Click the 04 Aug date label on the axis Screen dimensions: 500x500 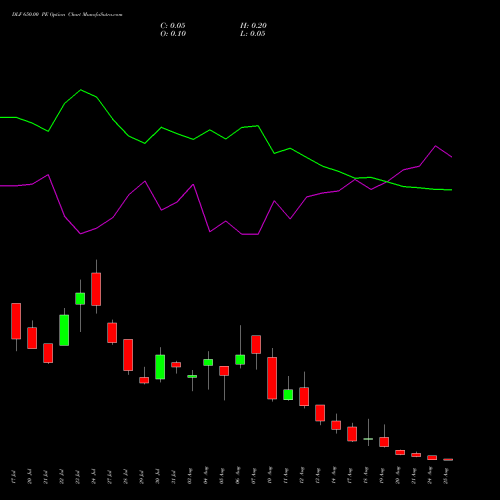pos(206,476)
